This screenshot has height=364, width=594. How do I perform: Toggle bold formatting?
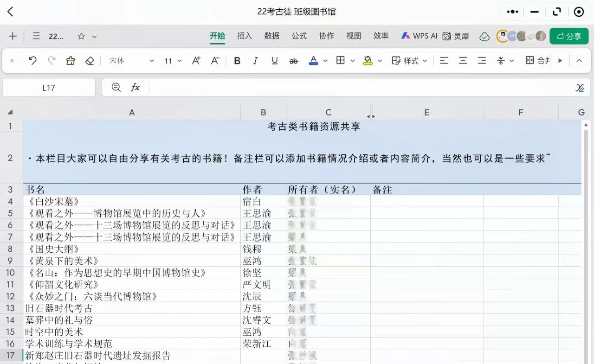(x=237, y=61)
